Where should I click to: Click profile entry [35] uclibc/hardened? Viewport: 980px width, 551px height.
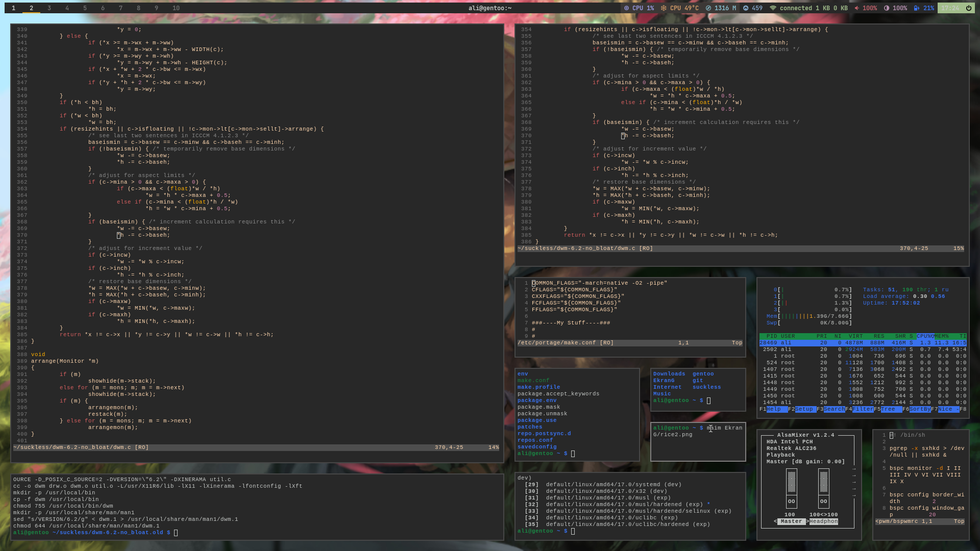[x=617, y=524]
